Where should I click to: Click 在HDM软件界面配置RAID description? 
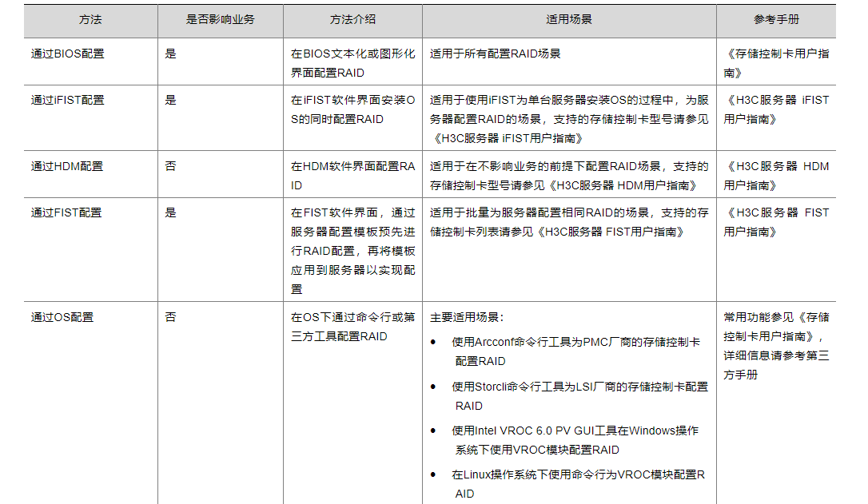pyautogui.click(x=352, y=176)
